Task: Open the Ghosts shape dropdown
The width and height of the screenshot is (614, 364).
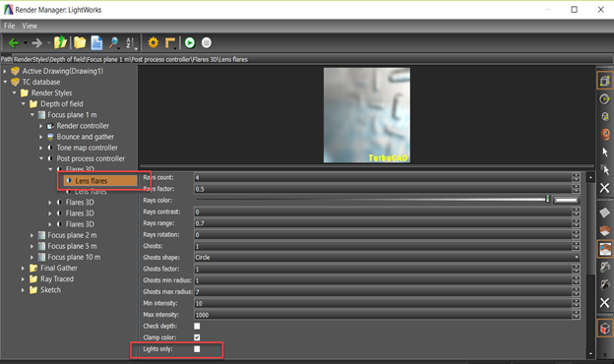Action: point(387,258)
